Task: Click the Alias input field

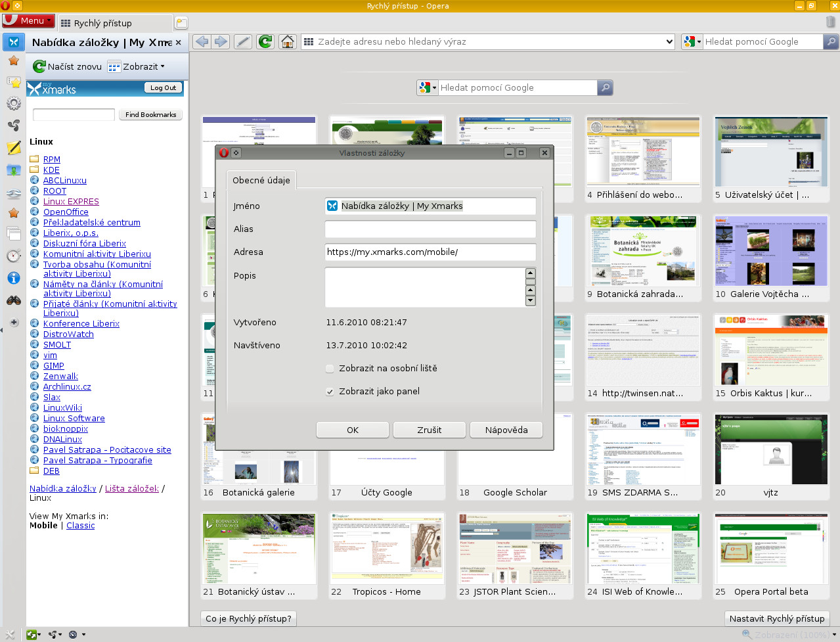Action: [431, 229]
